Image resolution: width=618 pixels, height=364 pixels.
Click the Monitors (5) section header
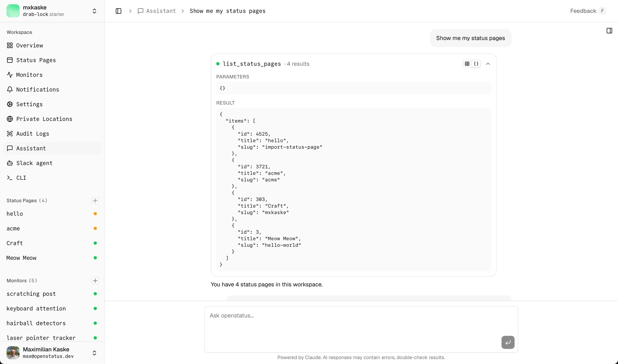[x=22, y=281]
